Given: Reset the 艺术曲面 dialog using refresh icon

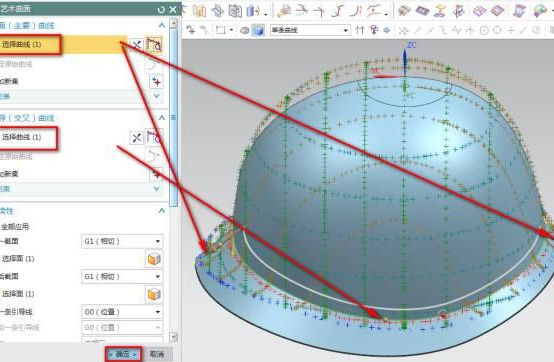Looking at the screenshot, I should pyautogui.click(x=161, y=9).
